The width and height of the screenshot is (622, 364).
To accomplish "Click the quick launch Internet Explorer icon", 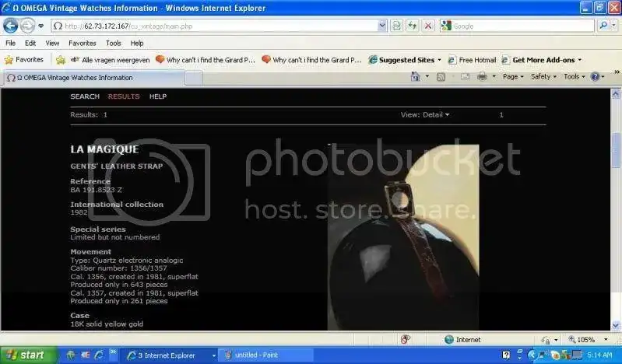I will pyautogui.click(x=99, y=355).
